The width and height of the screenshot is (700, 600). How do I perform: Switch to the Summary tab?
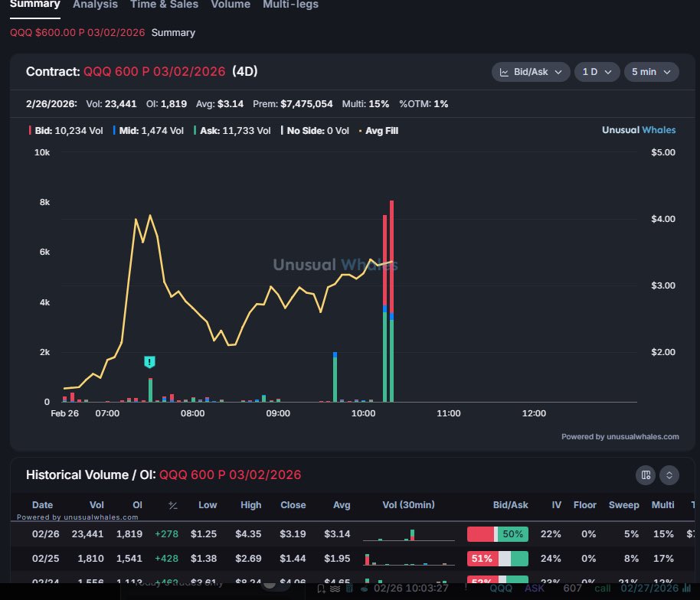pyautogui.click(x=34, y=5)
